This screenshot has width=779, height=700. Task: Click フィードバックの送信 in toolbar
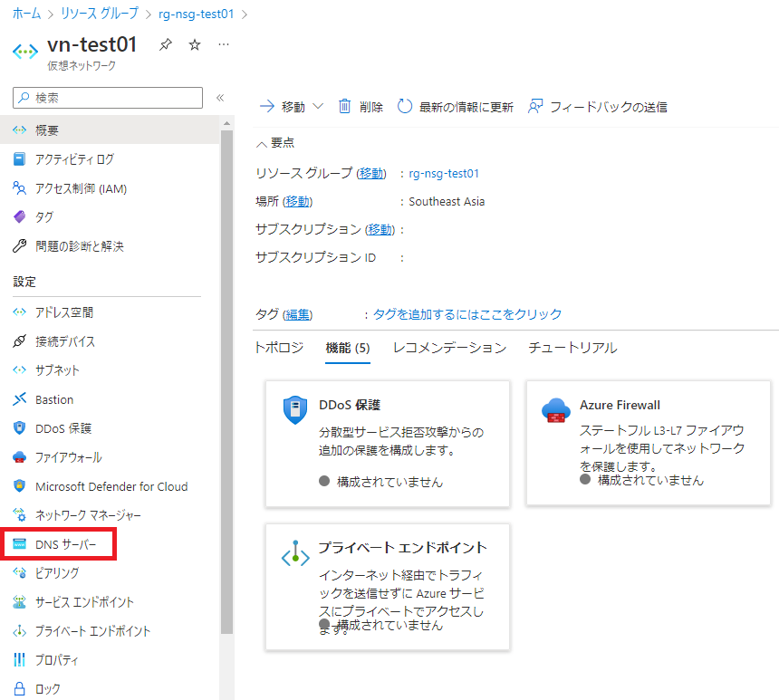(598, 106)
